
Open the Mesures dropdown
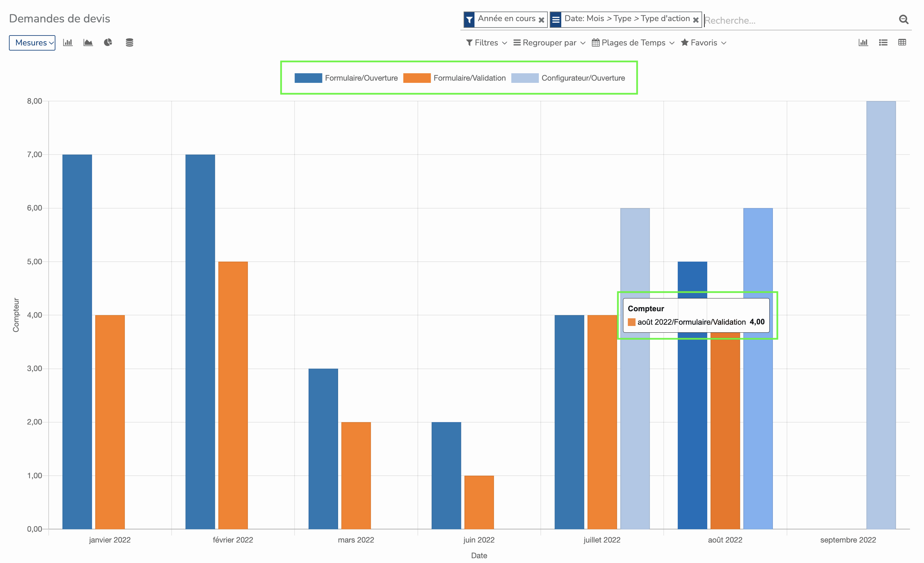(32, 43)
